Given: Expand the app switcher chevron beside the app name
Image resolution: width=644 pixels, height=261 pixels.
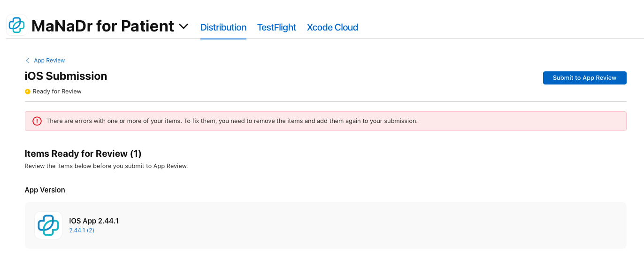Looking at the screenshot, I should pos(184,27).
